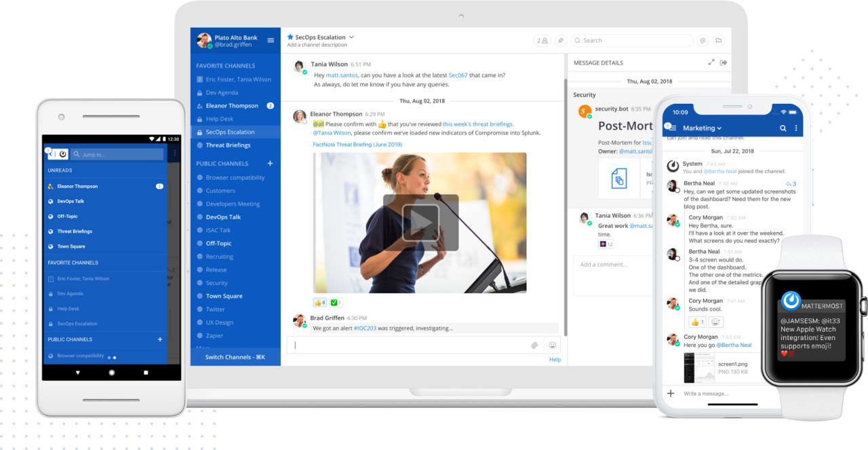Open the three-dot menu in the iPhone header
Image resolution: width=868 pixels, height=450 pixels.
796,128
